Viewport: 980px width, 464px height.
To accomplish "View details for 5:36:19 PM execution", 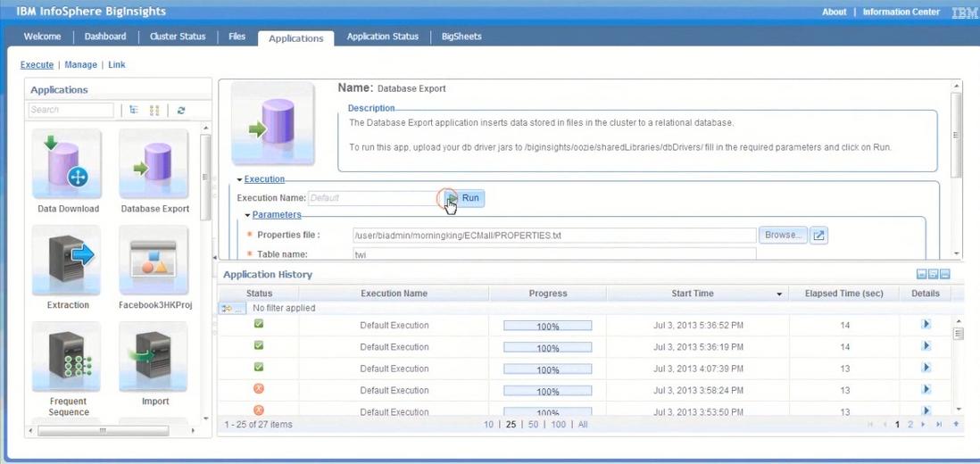I will click(x=926, y=346).
